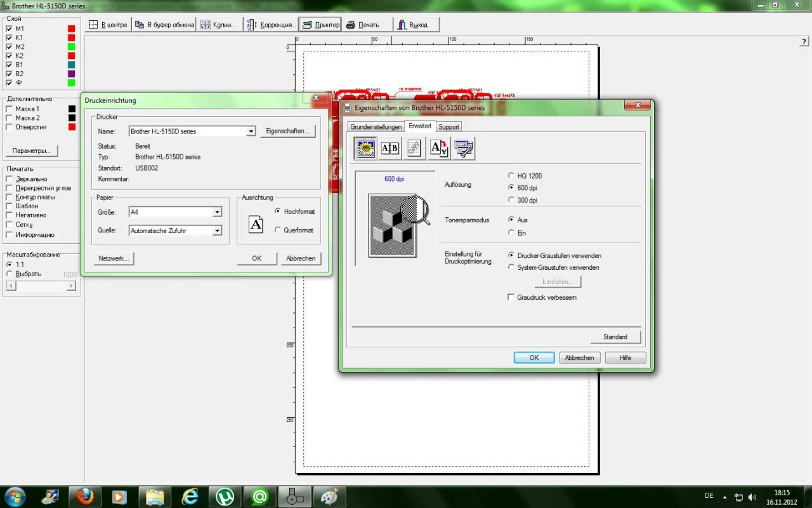Confirm Druckeinrichtung with OK
812x508 pixels.
(256, 258)
